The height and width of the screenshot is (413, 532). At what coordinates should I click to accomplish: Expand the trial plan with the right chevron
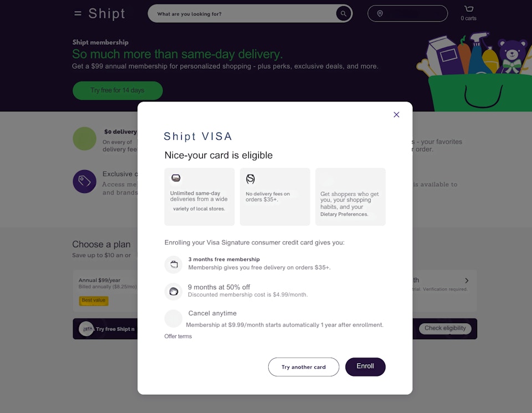(466, 281)
